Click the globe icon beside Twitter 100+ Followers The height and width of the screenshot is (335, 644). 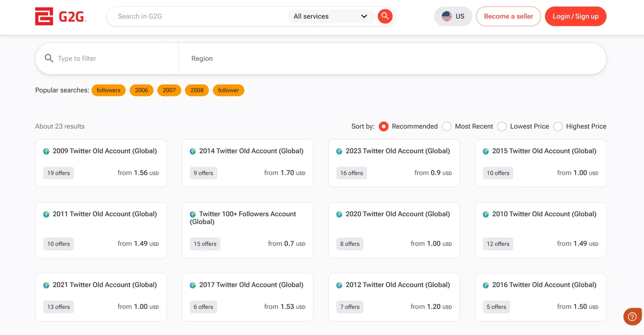point(193,214)
